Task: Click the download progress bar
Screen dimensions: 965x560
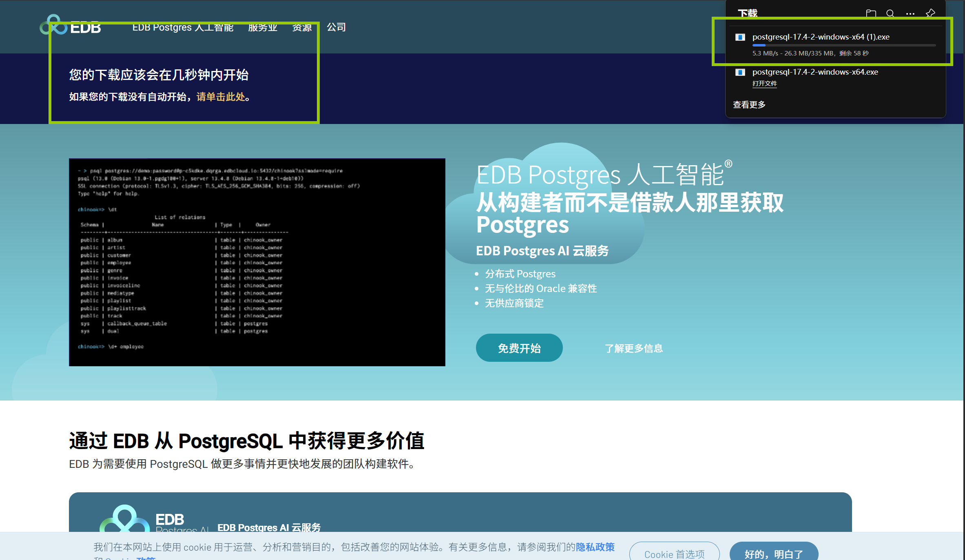Action: 843,45
